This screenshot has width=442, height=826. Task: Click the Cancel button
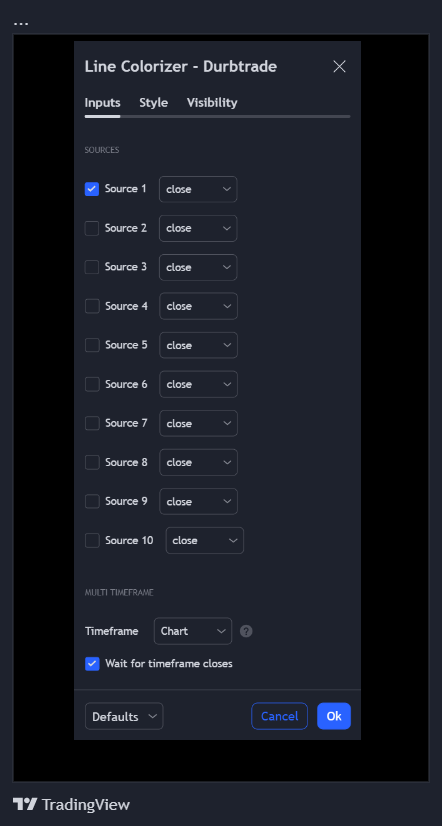pos(280,716)
